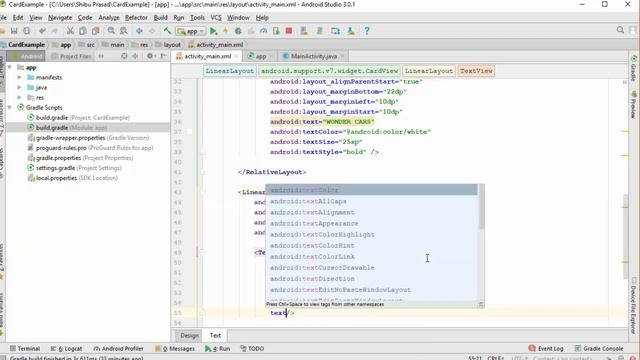The width and height of the screenshot is (640, 360).
Task: Open the Messages tool window
Action: (x=175, y=349)
